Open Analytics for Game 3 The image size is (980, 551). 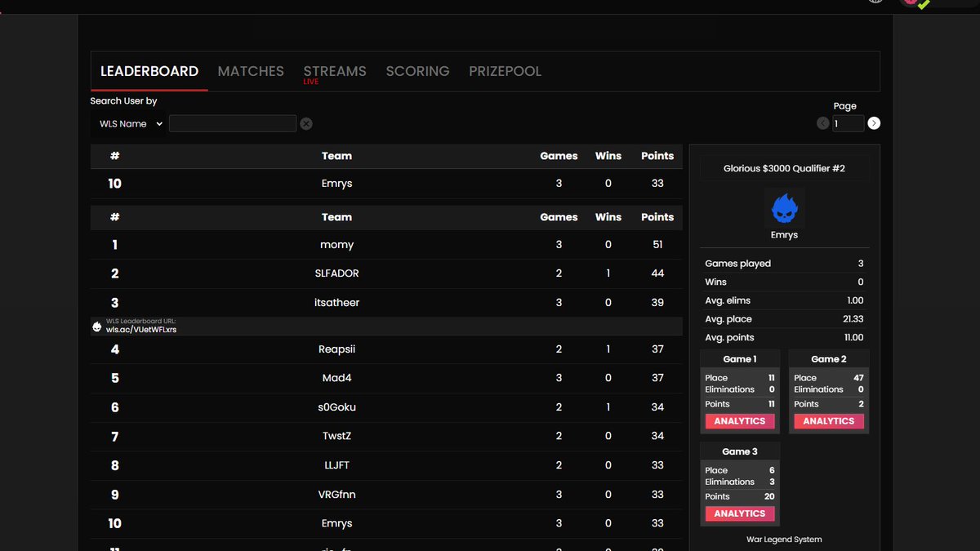coord(740,513)
